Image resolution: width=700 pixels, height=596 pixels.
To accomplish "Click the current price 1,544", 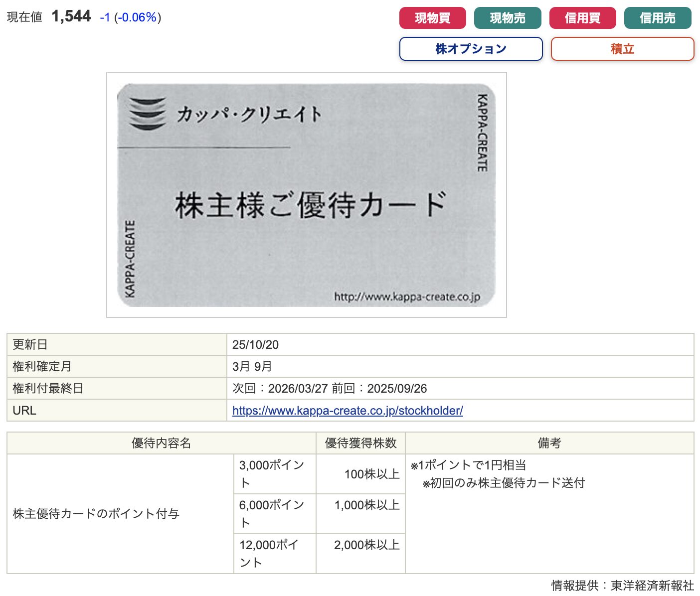I will [x=71, y=16].
